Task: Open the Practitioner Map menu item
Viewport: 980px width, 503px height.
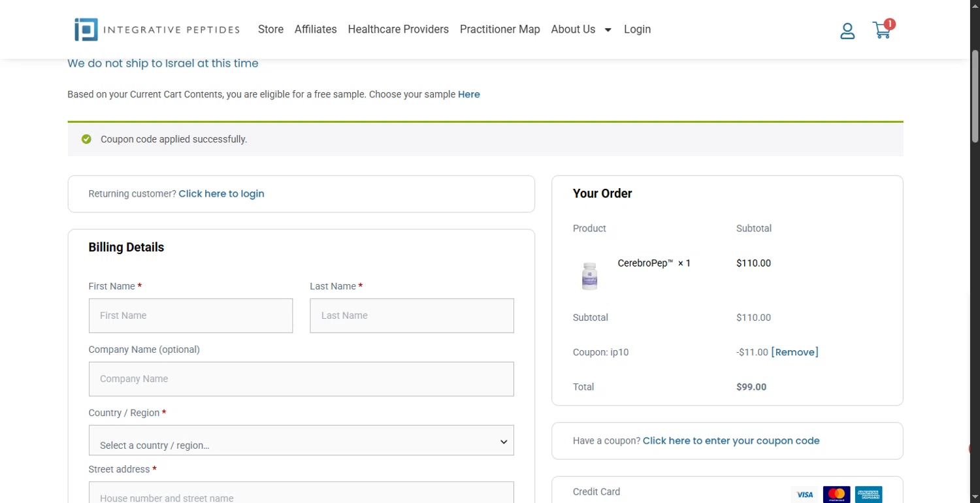Action: 500,29
